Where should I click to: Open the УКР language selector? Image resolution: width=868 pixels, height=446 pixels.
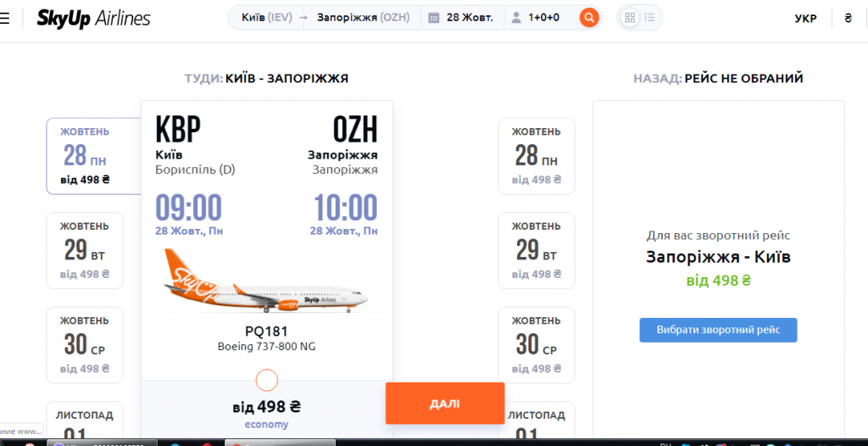coord(805,19)
